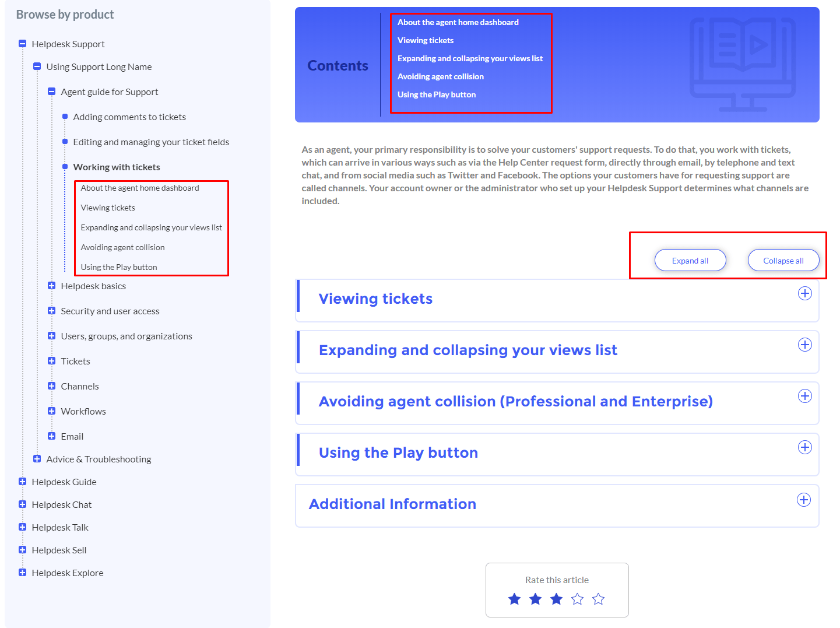This screenshot has width=840, height=628.
Task: Select Adding comments to tickets article
Action: (129, 117)
